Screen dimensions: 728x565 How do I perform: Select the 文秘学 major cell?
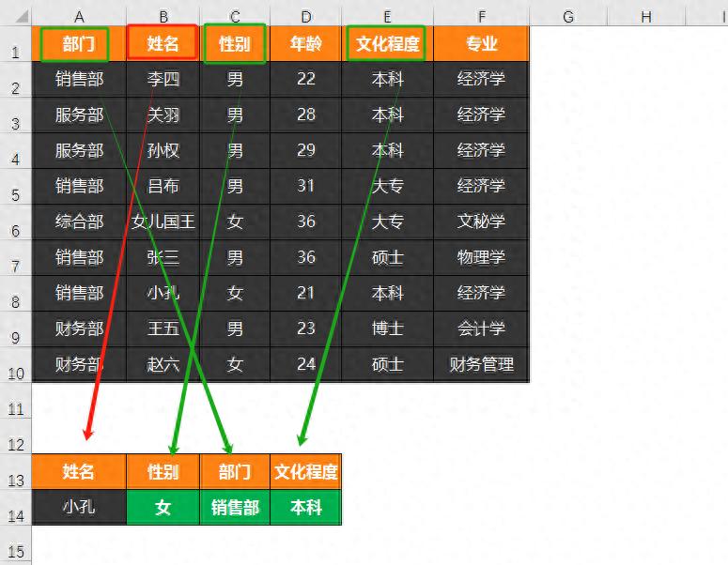(481, 222)
